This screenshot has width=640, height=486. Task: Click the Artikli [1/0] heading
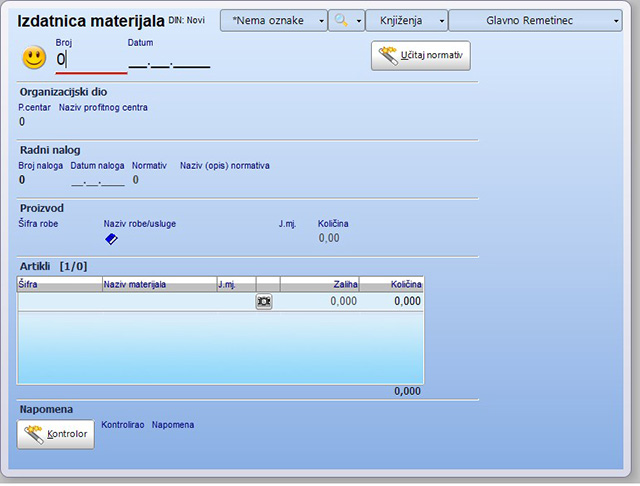[x=53, y=266]
